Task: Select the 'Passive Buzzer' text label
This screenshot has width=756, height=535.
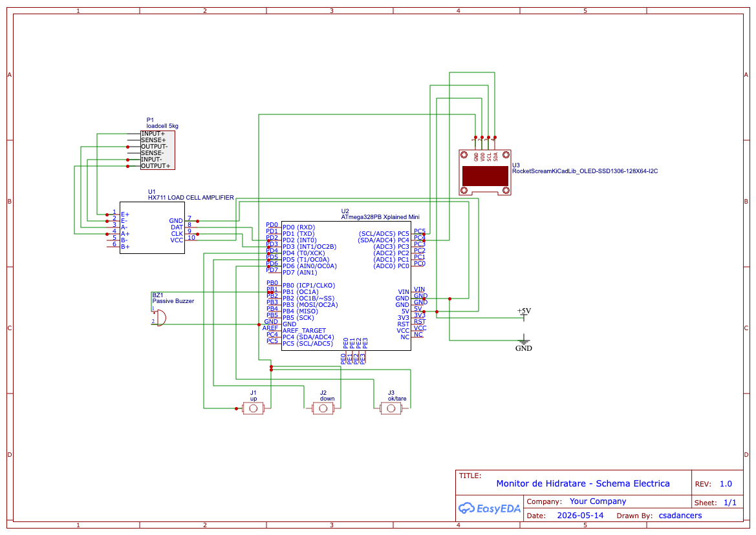Action: coord(173,301)
